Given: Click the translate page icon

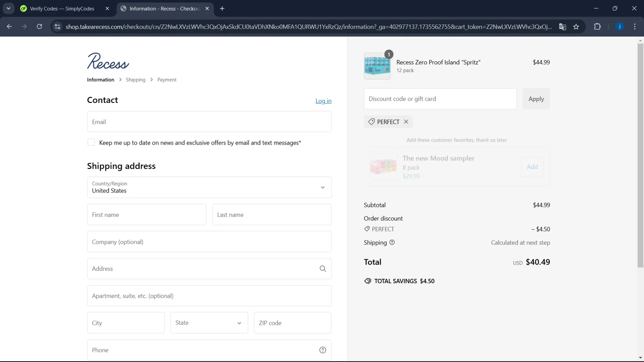Looking at the screenshot, I should (562, 27).
